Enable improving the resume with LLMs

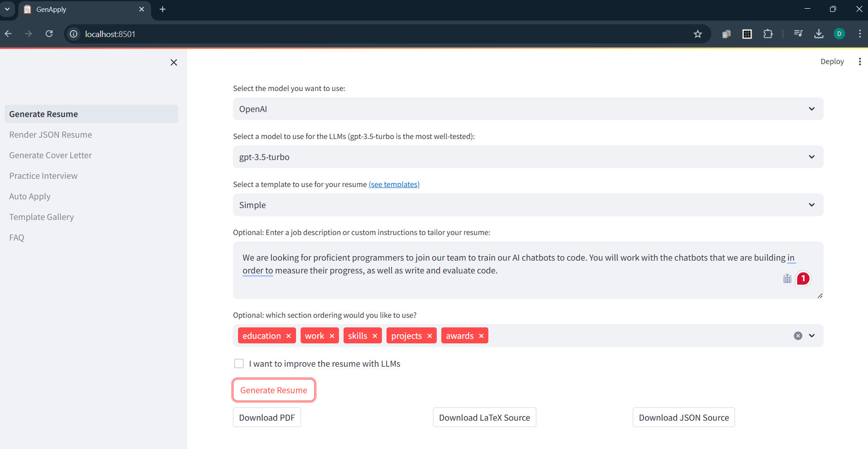239,363
